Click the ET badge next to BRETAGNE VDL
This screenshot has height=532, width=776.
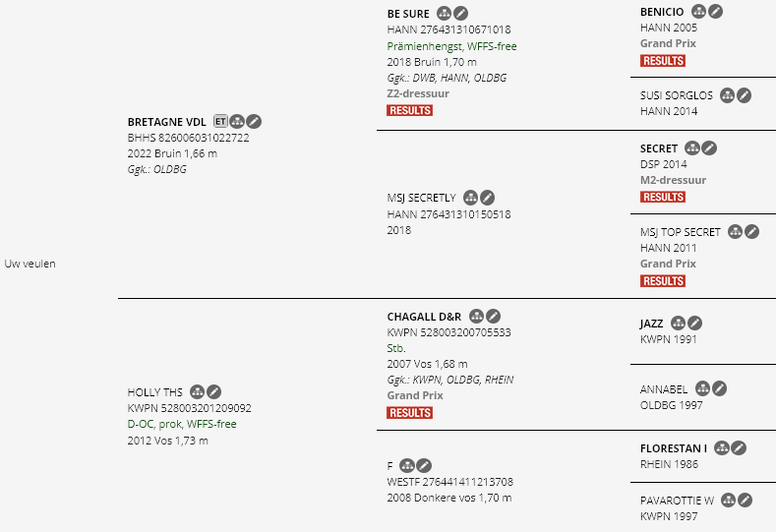[220, 121]
